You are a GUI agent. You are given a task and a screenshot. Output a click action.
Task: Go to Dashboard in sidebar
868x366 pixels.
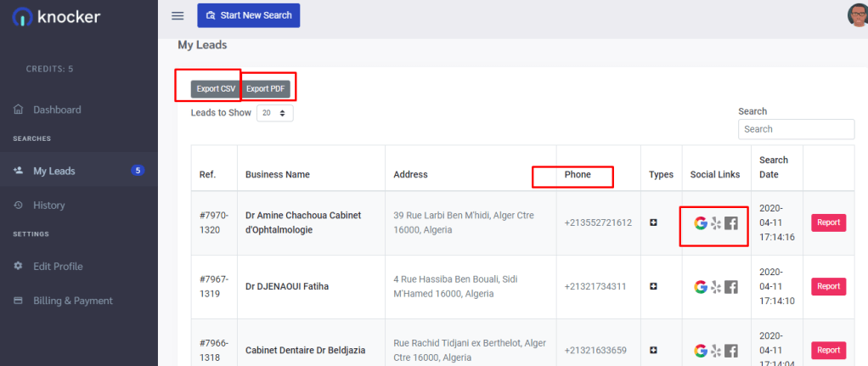(x=57, y=110)
